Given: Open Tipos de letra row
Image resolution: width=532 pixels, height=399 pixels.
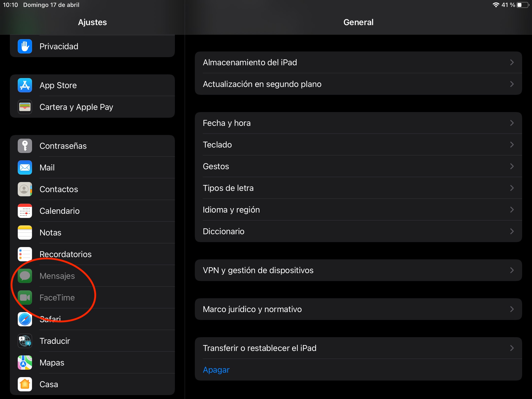Looking at the screenshot, I should [x=358, y=188].
